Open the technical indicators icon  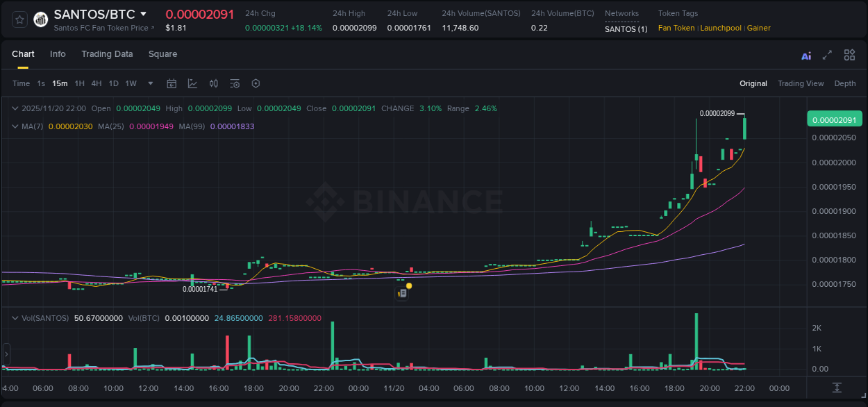pos(213,83)
